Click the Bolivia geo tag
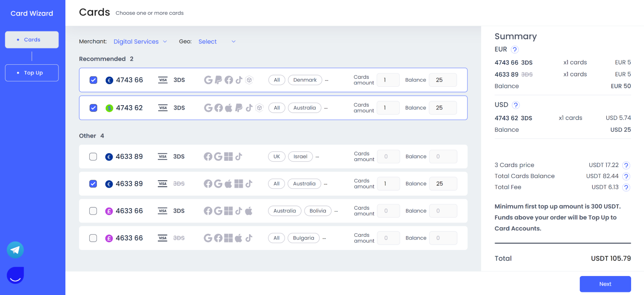This screenshot has height=295, width=644. coord(318,211)
